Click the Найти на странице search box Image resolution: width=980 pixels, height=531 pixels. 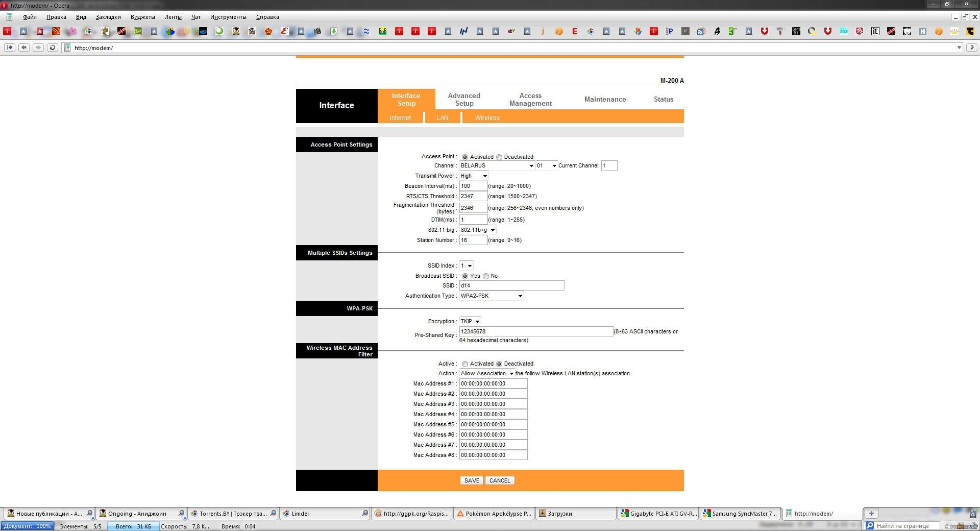[x=902, y=526]
